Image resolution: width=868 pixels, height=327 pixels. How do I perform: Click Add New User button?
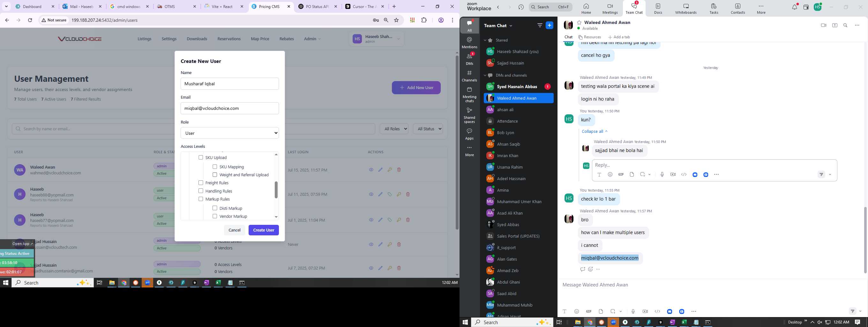tap(416, 87)
